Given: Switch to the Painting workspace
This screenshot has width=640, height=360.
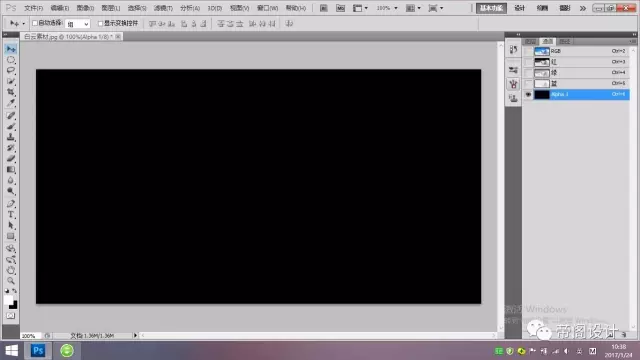Looking at the screenshot, I should [542, 8].
